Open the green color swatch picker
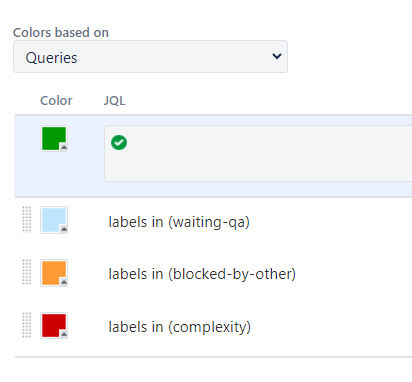 coord(54,139)
